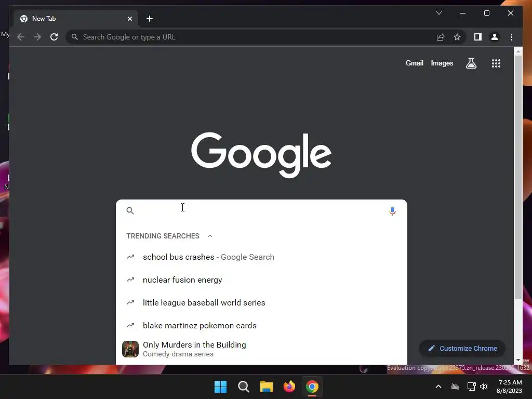This screenshot has width=532, height=399.
Task: Click the magnifier icon in Google search box
Action: pos(130,211)
